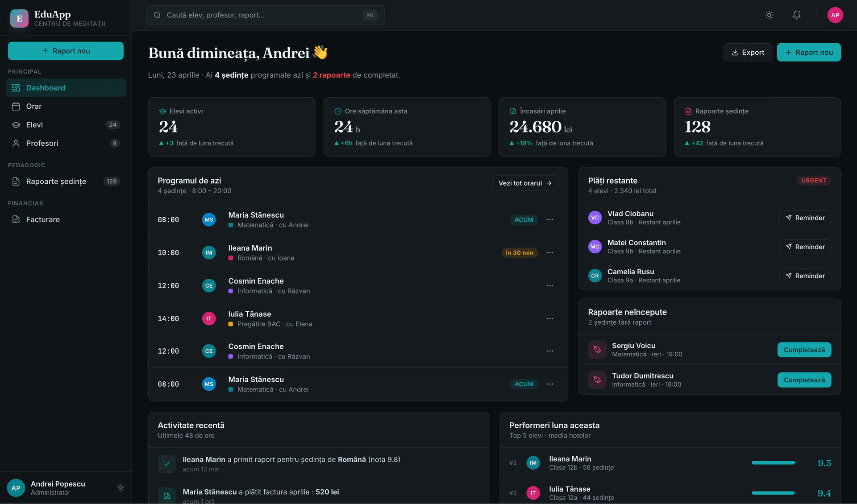Open options menu for Iulia Tănase session
Image resolution: width=857 pixels, height=504 pixels.
(x=550, y=319)
